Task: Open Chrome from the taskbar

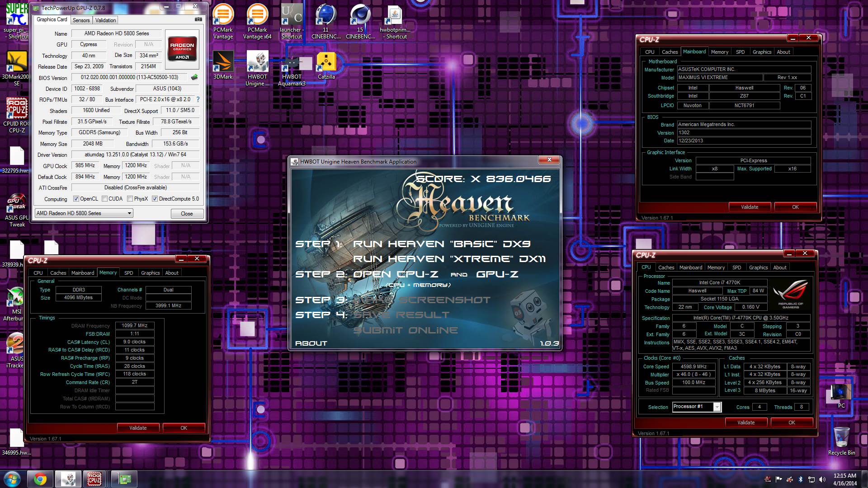Action: 40,479
